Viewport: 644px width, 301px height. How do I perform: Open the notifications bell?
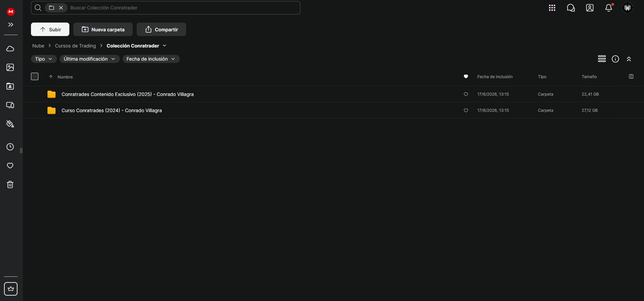[x=609, y=8]
